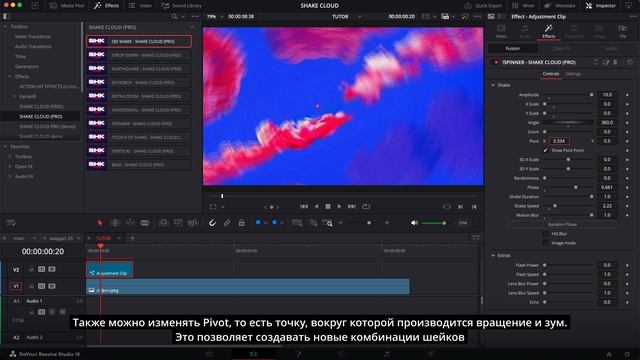Image resolution: width=640 pixels, height=360 pixels.
Task: Select SHAKE CLOUD (FREE) folder
Action: [41, 107]
